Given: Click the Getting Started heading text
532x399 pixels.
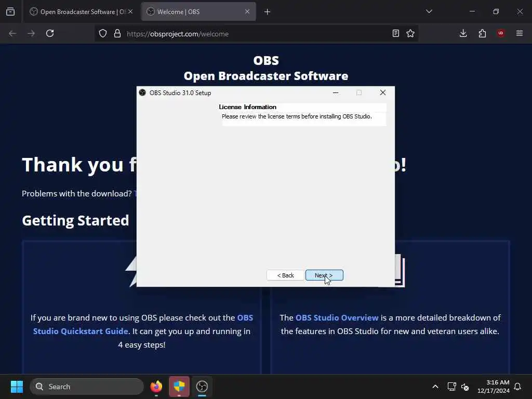Looking at the screenshot, I should pyautogui.click(x=75, y=220).
